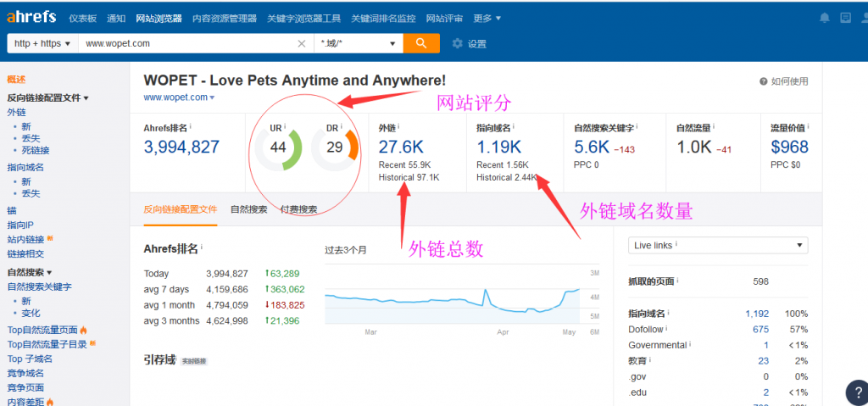The image size is (868, 406).
Task: Open the 仪表板 menu item
Action: (x=82, y=19)
